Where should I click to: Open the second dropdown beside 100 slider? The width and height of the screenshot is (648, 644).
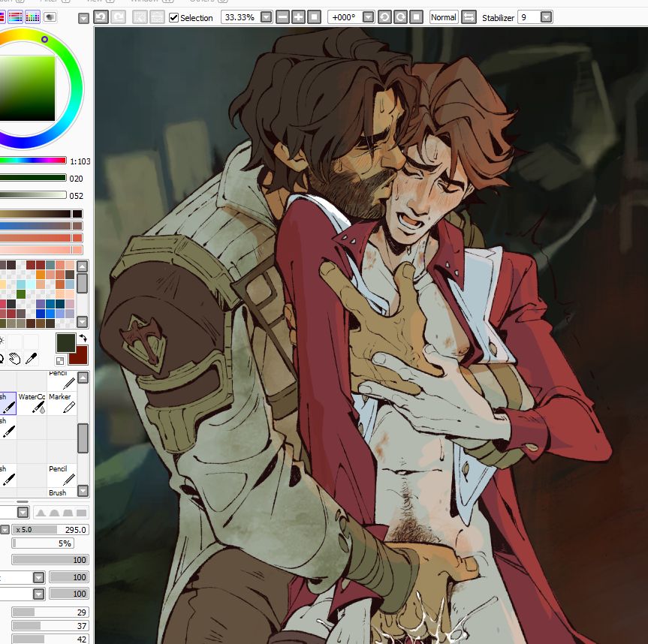[38, 594]
